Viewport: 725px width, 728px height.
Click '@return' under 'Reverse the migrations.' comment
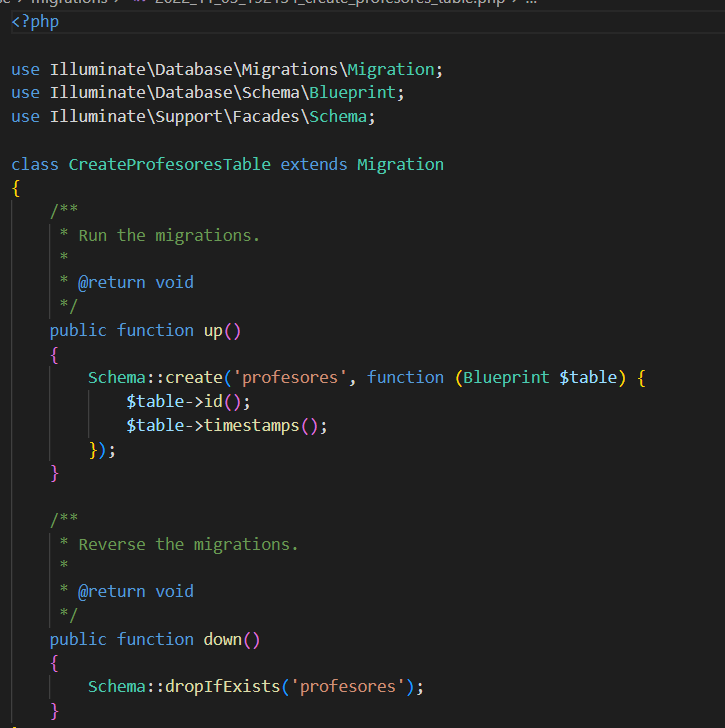111,592
